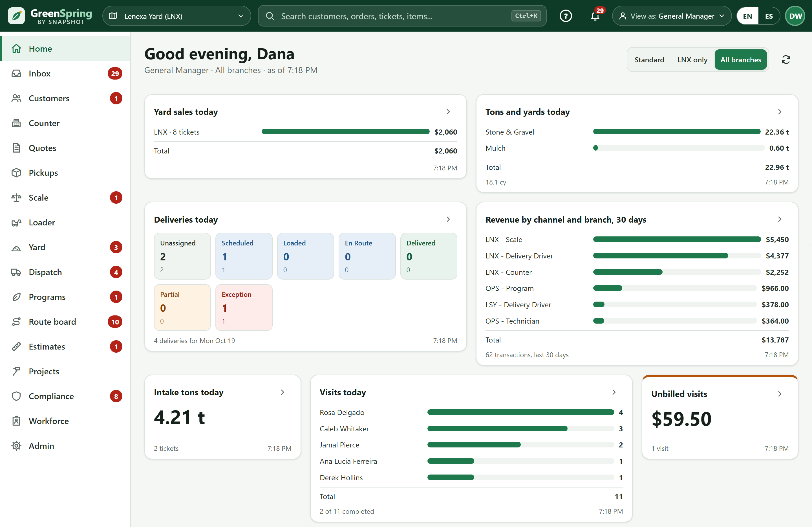The width and height of the screenshot is (812, 527).
Task: Select the All branches view
Action: click(740, 60)
